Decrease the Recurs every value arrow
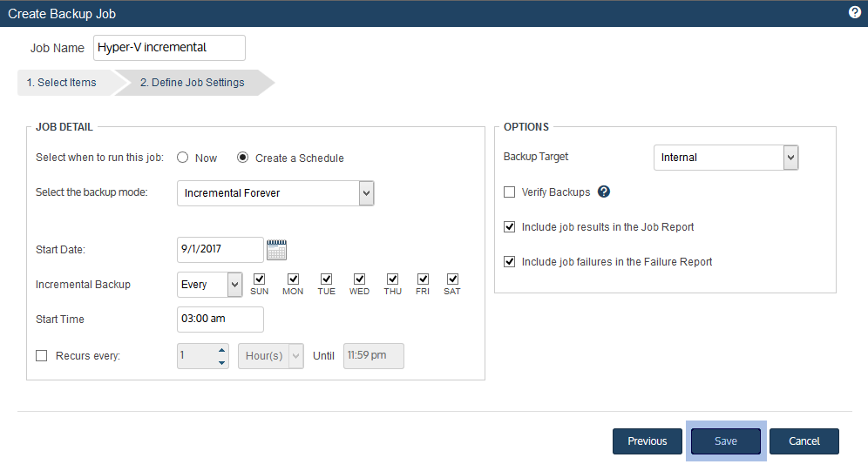868x471 pixels. coord(221,363)
